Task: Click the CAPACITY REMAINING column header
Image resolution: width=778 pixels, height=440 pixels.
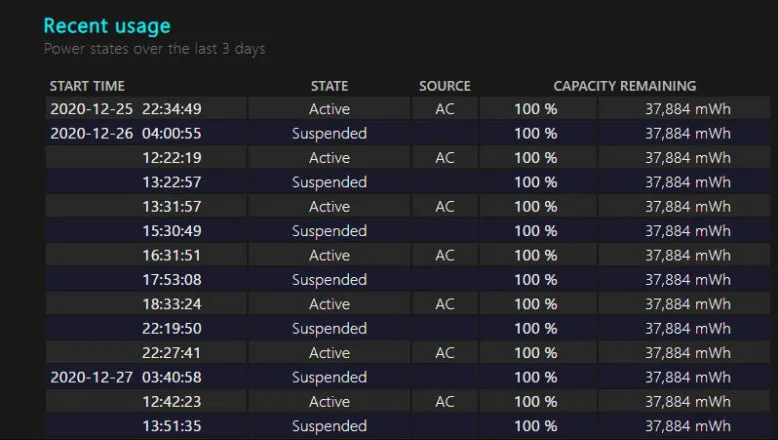Action: click(624, 86)
